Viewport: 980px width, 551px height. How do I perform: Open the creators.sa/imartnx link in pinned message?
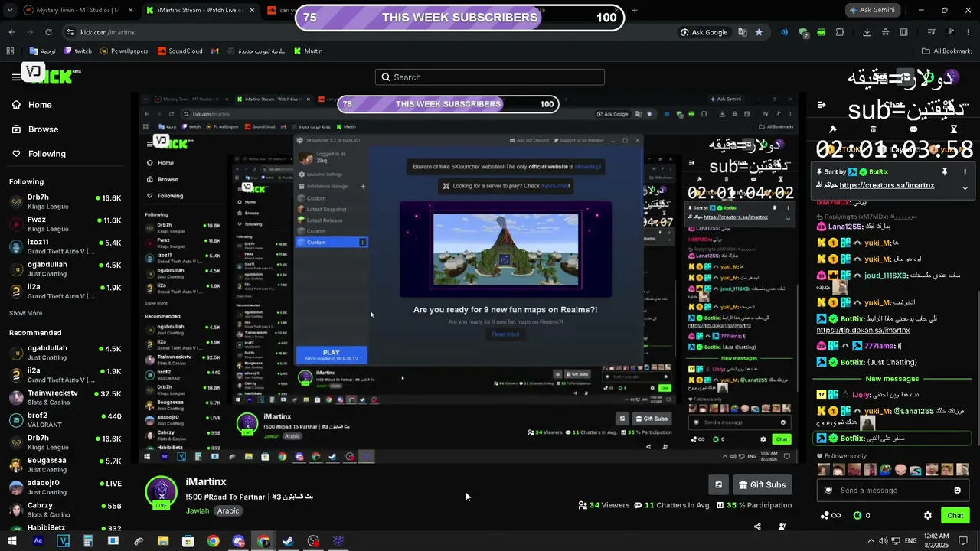tap(887, 185)
